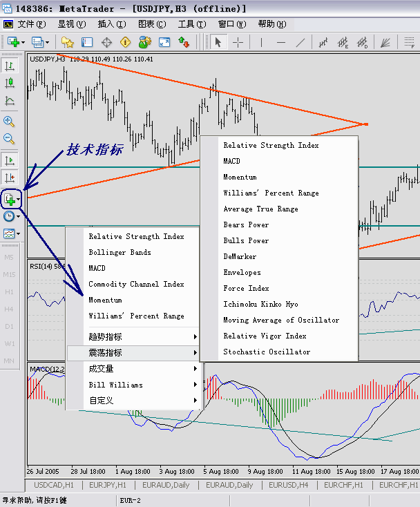Screen dimensions: 420x507
Task: Switch to line chart icon
Action: [10, 101]
